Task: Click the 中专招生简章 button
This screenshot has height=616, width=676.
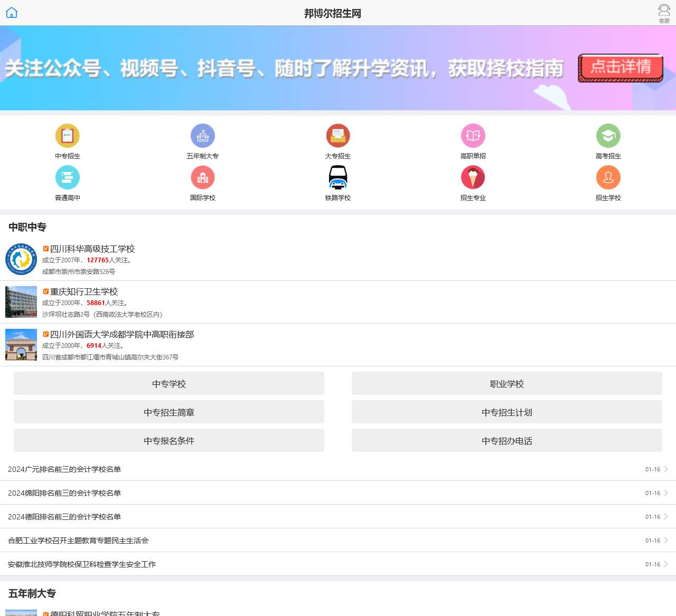Action: click(169, 412)
